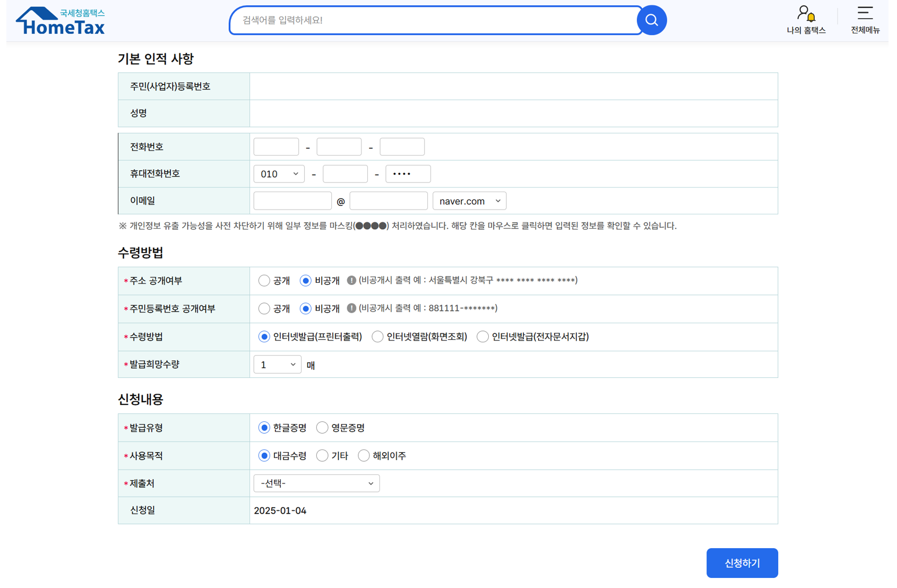The image size is (897, 588).
Task: Click the info icon beside 주소 공개여부
Action: 351,280
